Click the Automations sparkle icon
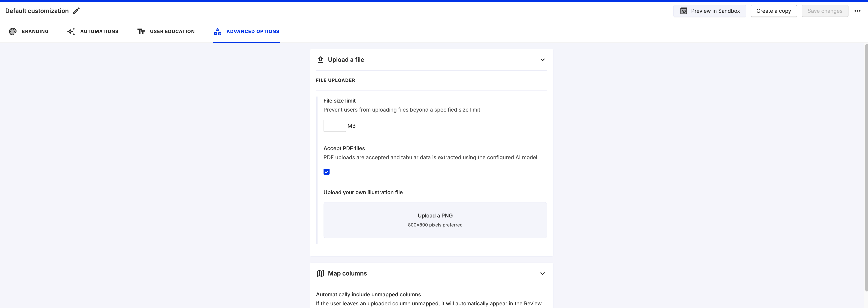Screen dimensions: 868x308 [x=71, y=31]
